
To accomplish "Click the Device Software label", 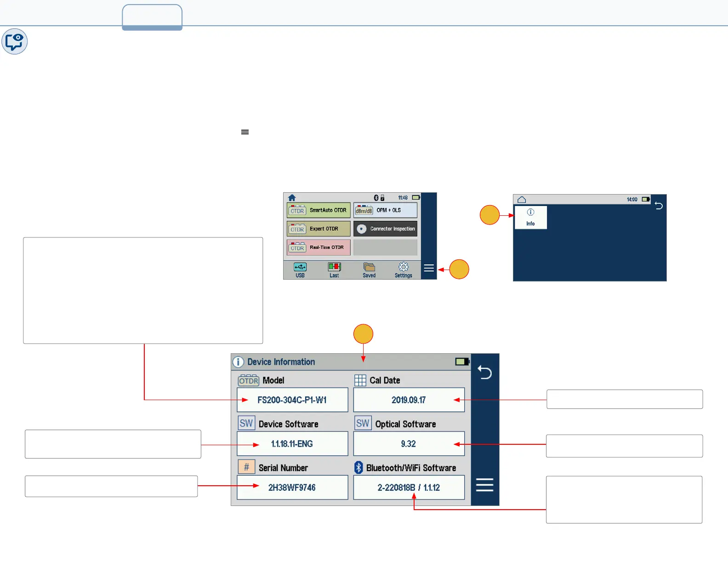I will tap(288, 424).
